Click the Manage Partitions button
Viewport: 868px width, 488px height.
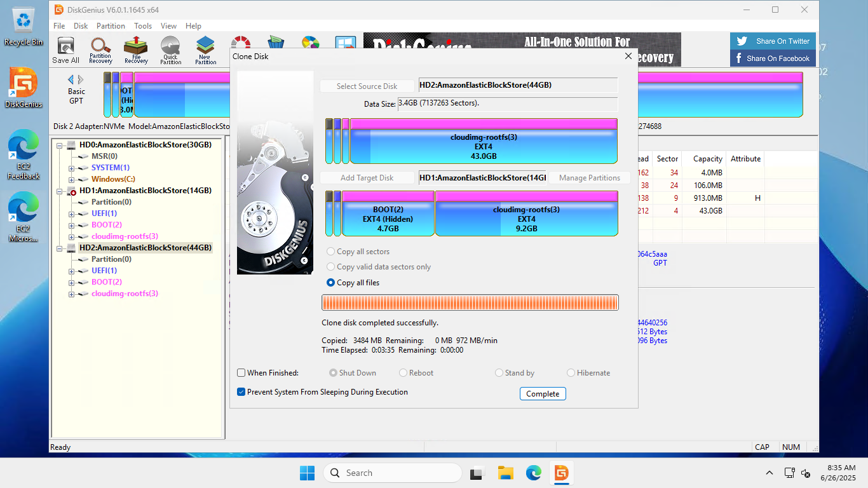coord(590,178)
